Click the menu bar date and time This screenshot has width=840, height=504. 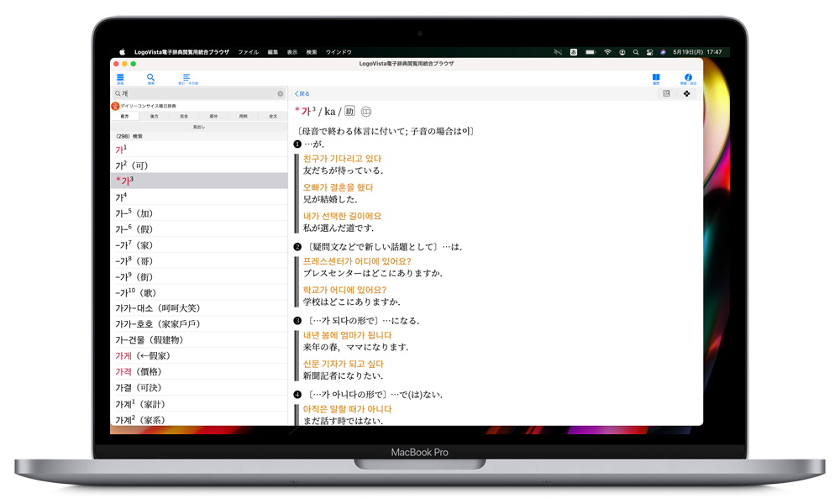697,52
